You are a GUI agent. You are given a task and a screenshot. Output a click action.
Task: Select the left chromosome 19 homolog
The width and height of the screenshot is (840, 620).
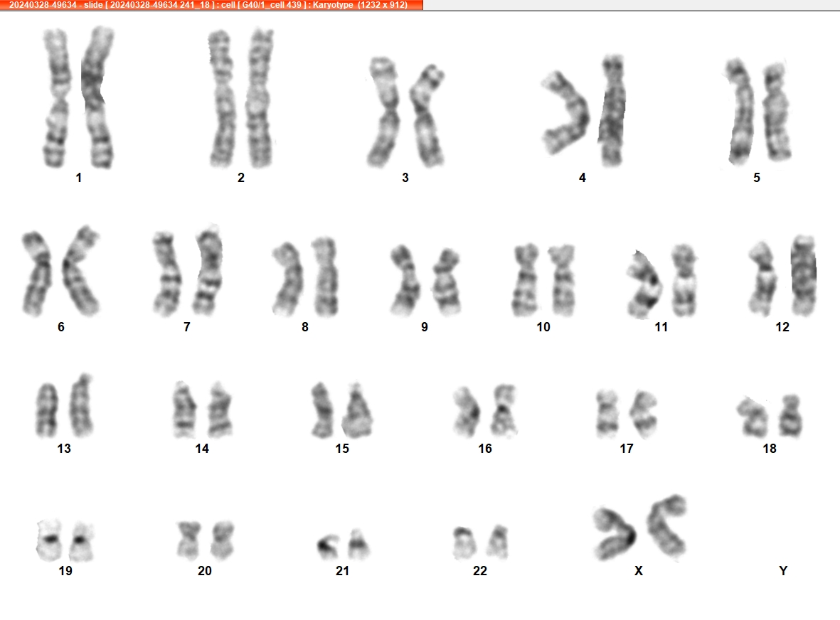[x=49, y=540]
